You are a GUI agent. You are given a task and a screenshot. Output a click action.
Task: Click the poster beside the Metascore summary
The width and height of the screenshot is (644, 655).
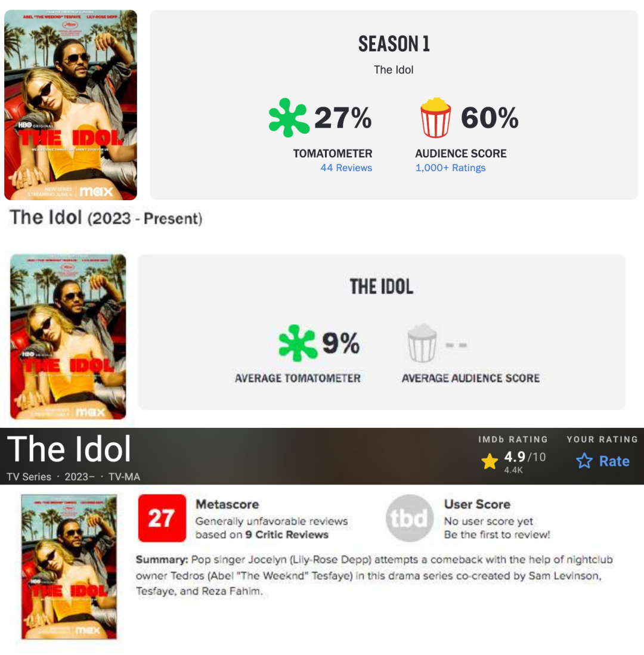69,566
